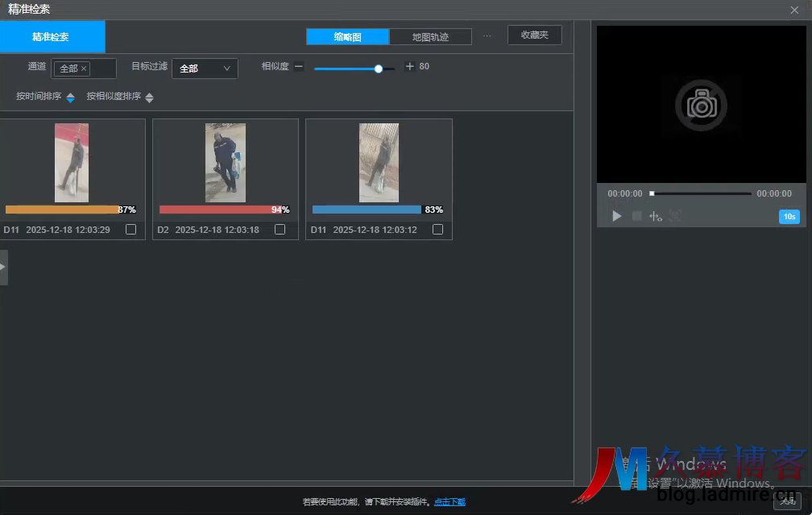Screen dimensions: 812x515
Task: Click the similarity slider handle
Action: tap(379, 69)
